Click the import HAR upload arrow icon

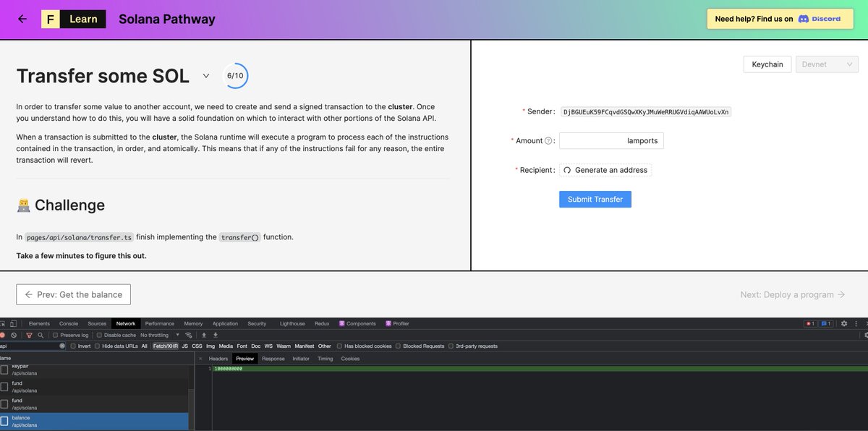pyautogui.click(x=204, y=336)
